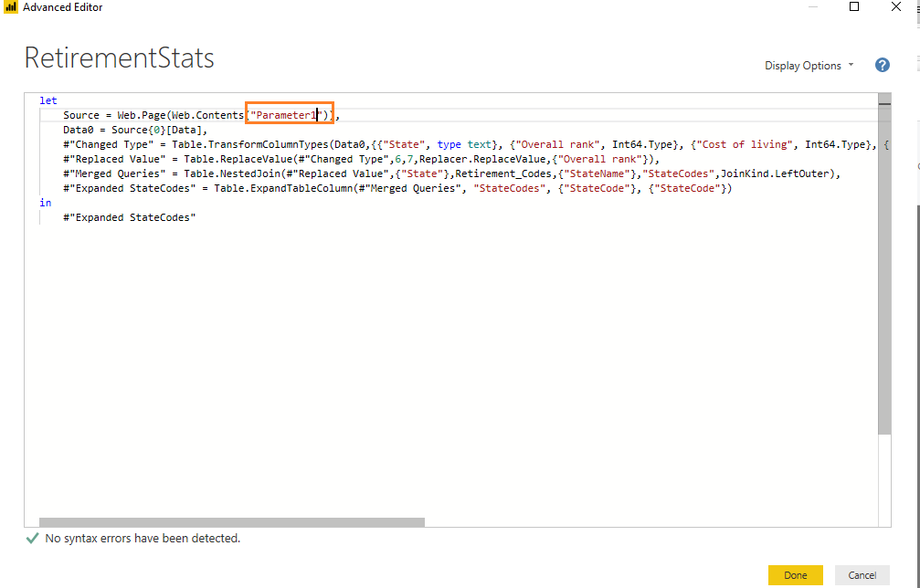Click the green checkmark status icon

32,538
